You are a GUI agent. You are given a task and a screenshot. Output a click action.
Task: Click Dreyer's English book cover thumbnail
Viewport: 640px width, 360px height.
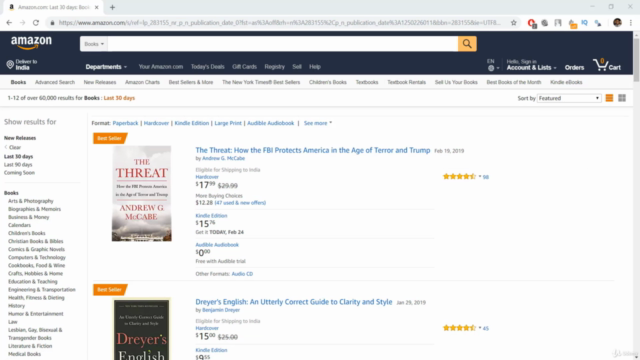(142, 329)
